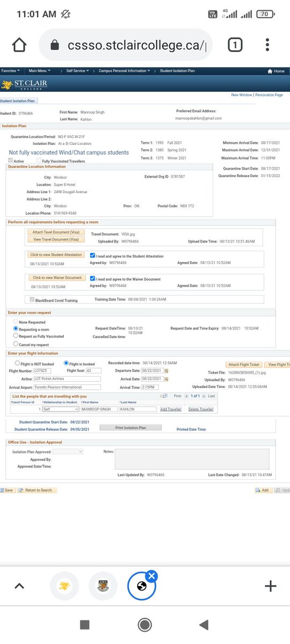The width and height of the screenshot is (290, 644).
Task: Click the Delete Traveller button
Action: [201, 409]
